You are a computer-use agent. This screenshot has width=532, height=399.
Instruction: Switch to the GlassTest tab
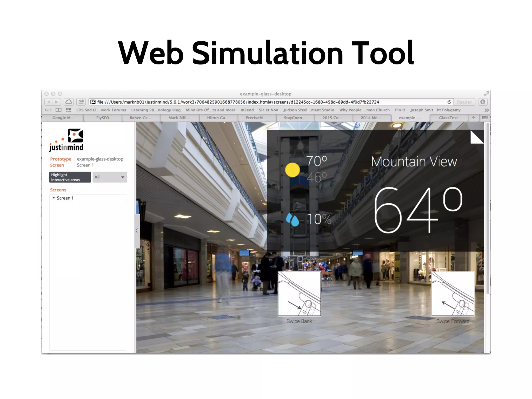coord(448,118)
